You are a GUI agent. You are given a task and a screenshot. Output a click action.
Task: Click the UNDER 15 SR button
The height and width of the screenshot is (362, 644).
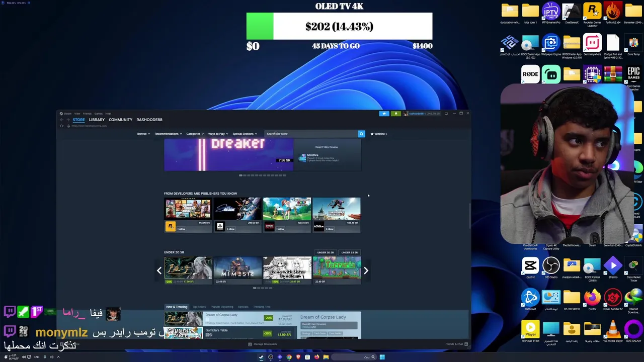click(x=350, y=252)
